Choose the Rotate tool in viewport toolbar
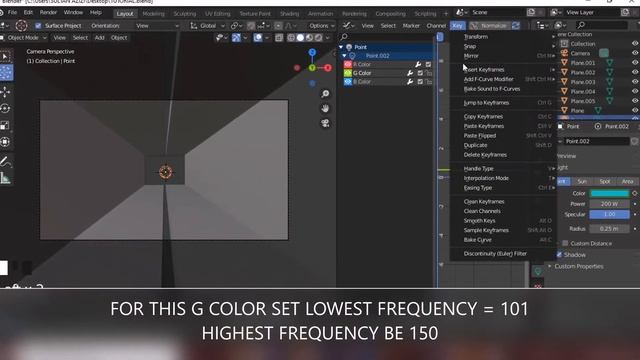This screenshot has height=360, width=640. tap(5, 109)
